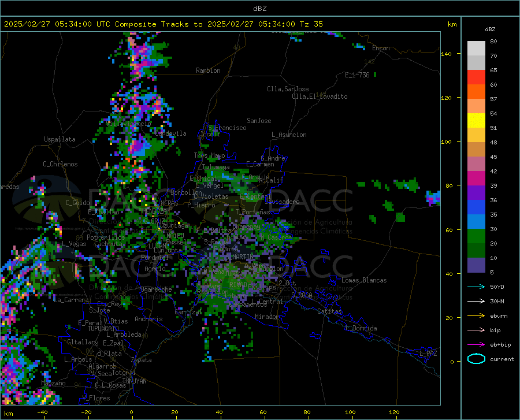Select the blue 35-36 dBZ swatch

(x=476, y=207)
